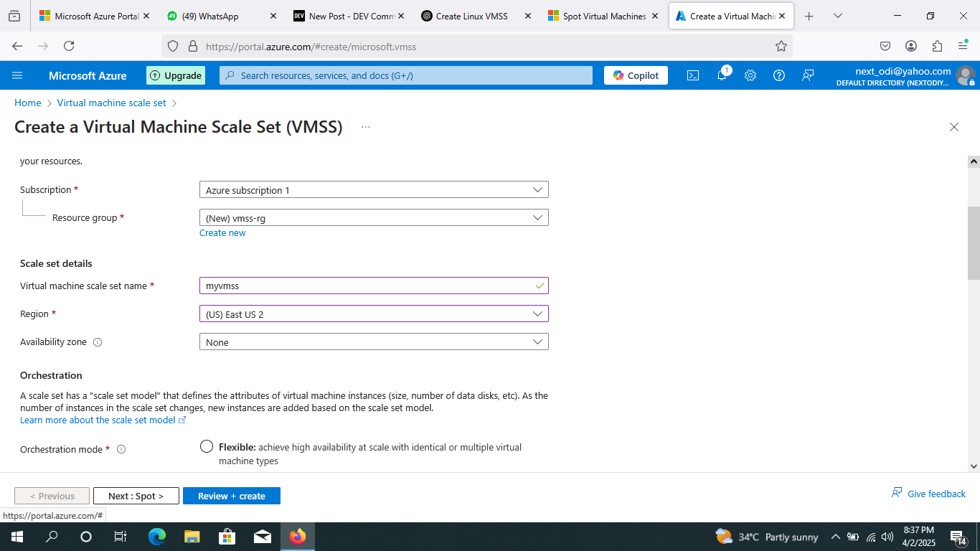
Task: Bookmark this page with the star
Action: pyautogui.click(x=781, y=46)
